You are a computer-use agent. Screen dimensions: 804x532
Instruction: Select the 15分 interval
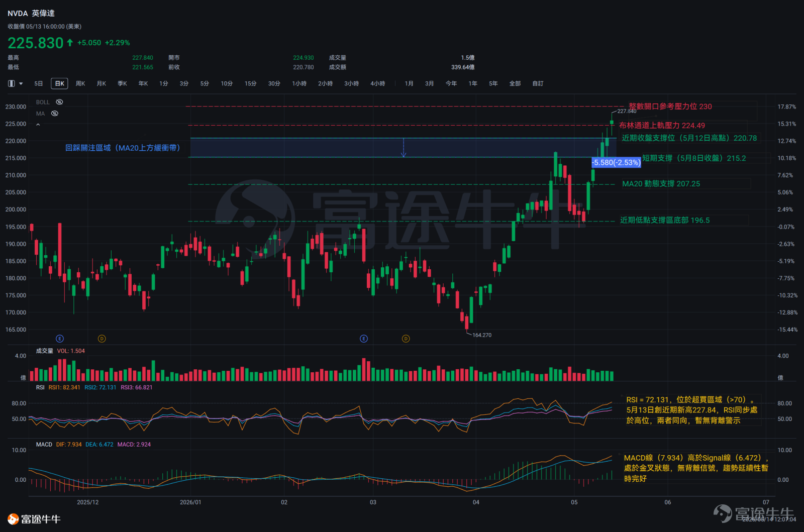[x=251, y=83]
